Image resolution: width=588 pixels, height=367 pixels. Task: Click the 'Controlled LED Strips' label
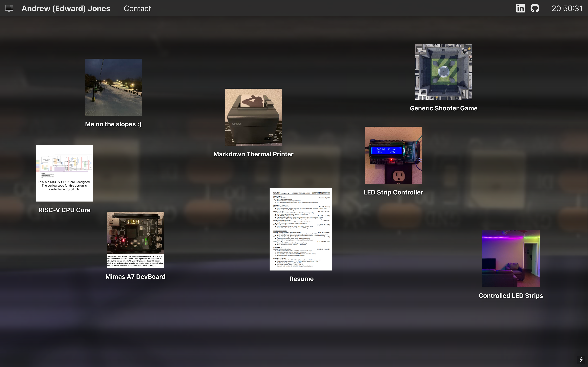511,296
